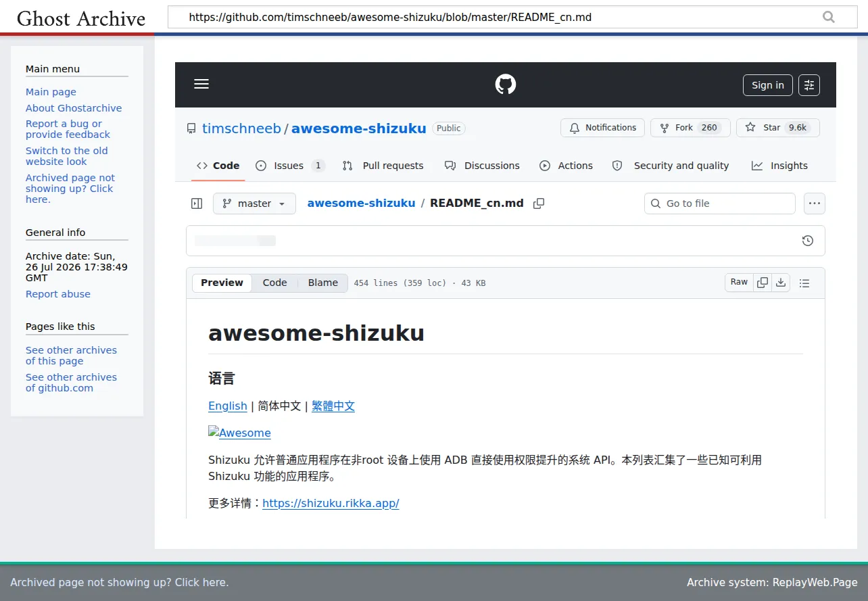Open About Ghostarchive link
The image size is (868, 601).
coord(74,108)
